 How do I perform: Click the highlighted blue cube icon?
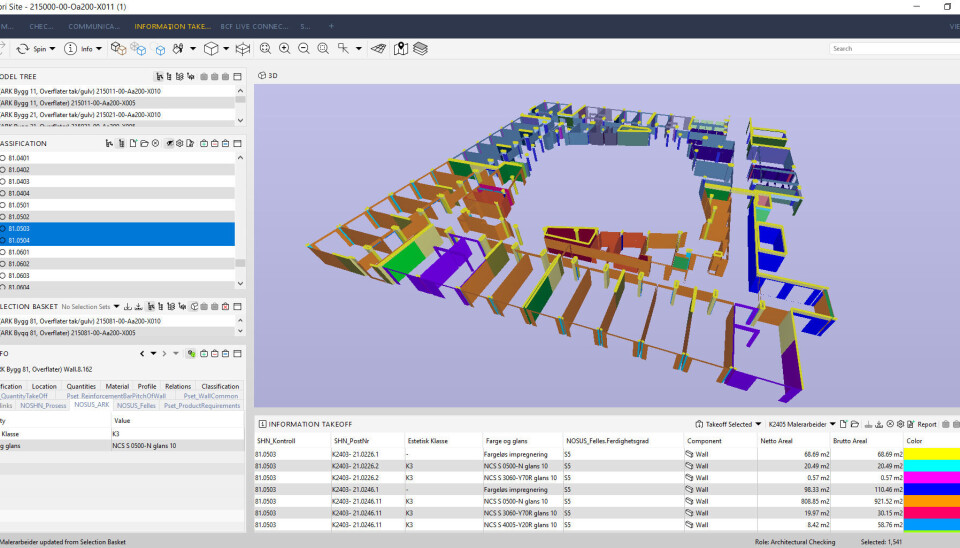point(160,50)
